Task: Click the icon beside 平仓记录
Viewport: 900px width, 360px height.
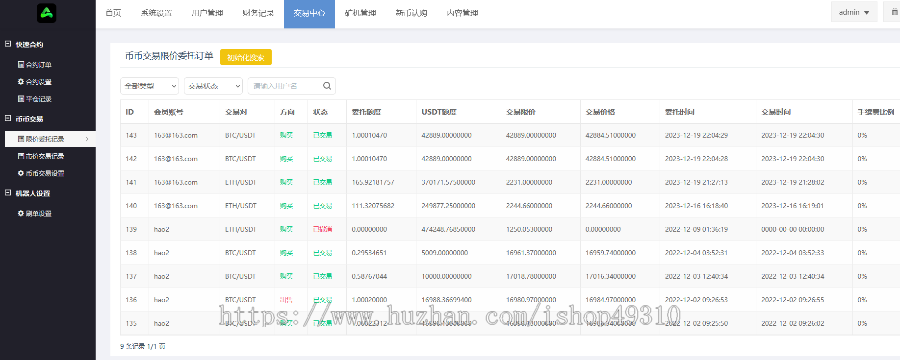Action: click(21, 99)
